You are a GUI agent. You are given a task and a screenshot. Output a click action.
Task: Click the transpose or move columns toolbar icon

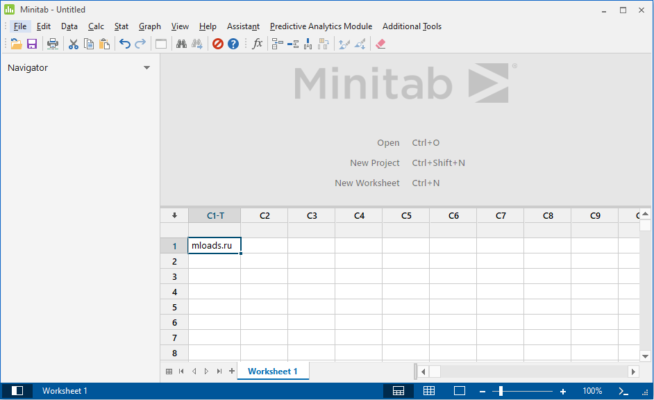point(324,44)
